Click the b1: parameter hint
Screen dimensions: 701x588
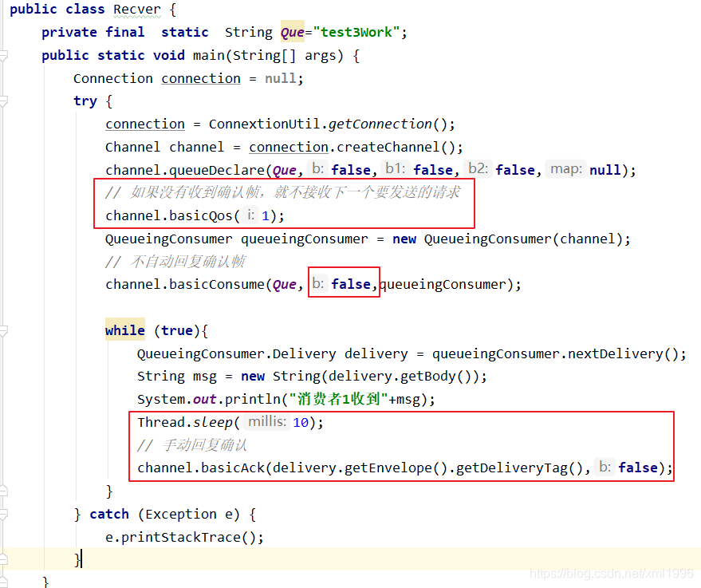pos(395,169)
